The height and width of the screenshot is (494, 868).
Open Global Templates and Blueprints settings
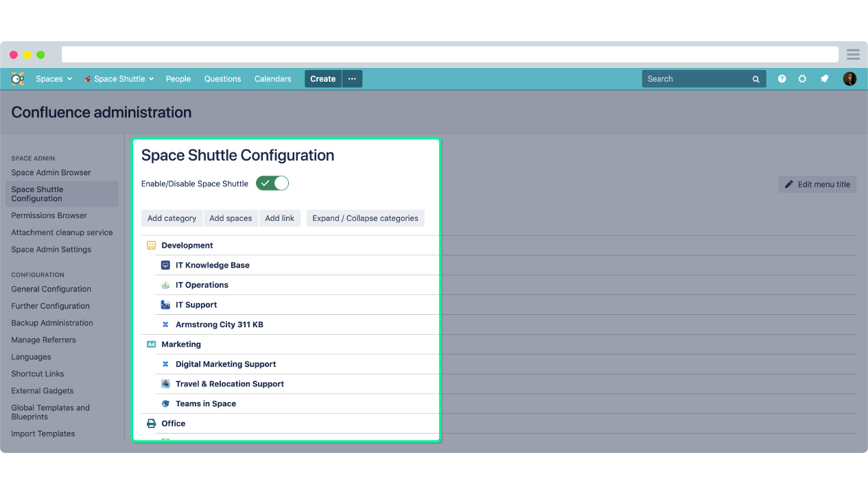[x=50, y=412]
